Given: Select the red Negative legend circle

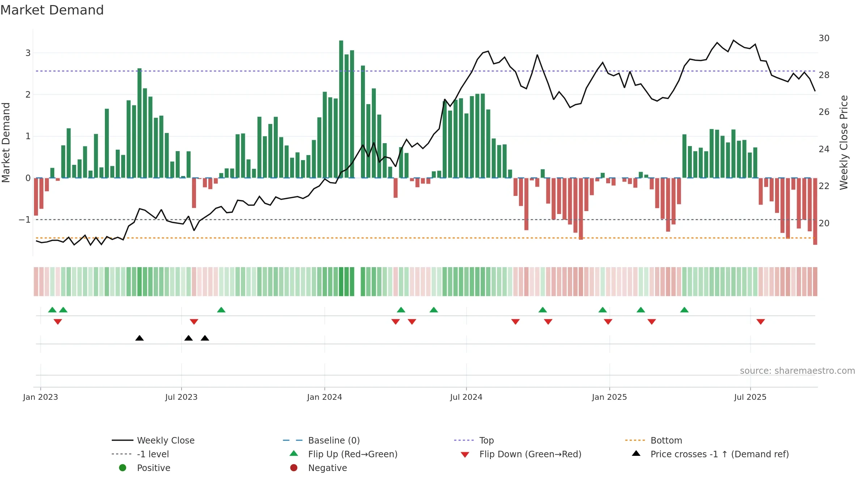Looking at the screenshot, I should click(x=294, y=468).
